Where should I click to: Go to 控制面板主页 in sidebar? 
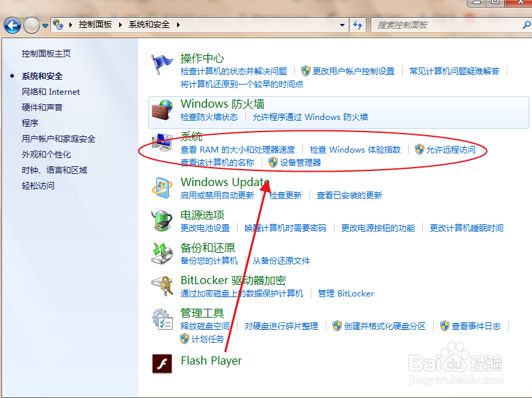46,54
